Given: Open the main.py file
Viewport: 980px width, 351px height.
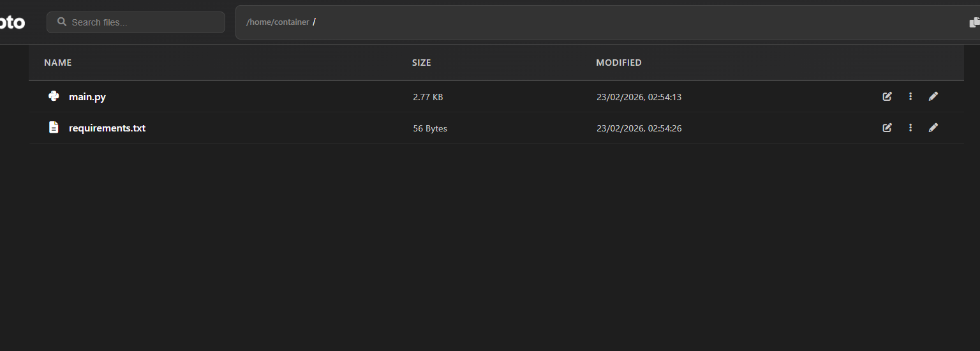Looking at the screenshot, I should [x=87, y=97].
